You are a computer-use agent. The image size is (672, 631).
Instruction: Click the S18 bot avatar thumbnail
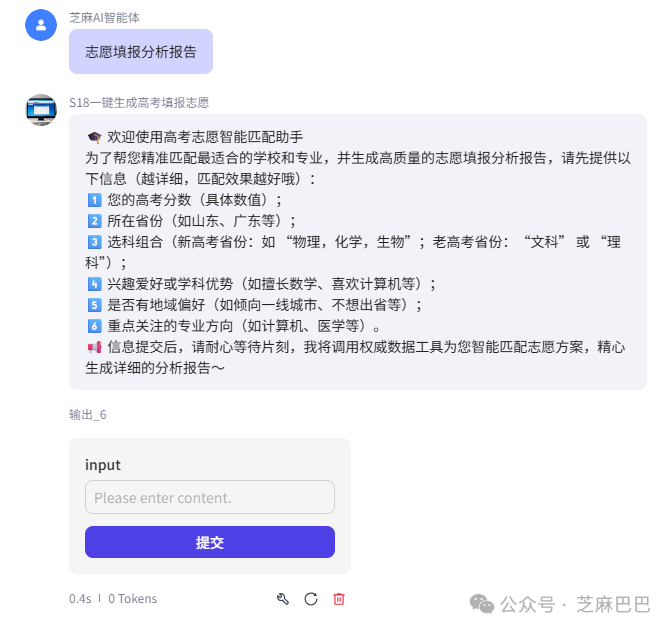point(41,110)
